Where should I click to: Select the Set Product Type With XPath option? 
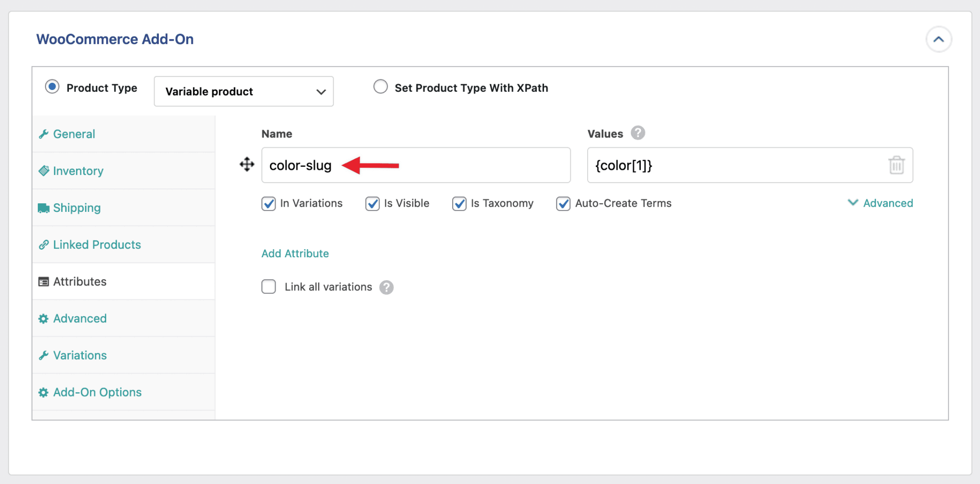click(x=380, y=87)
